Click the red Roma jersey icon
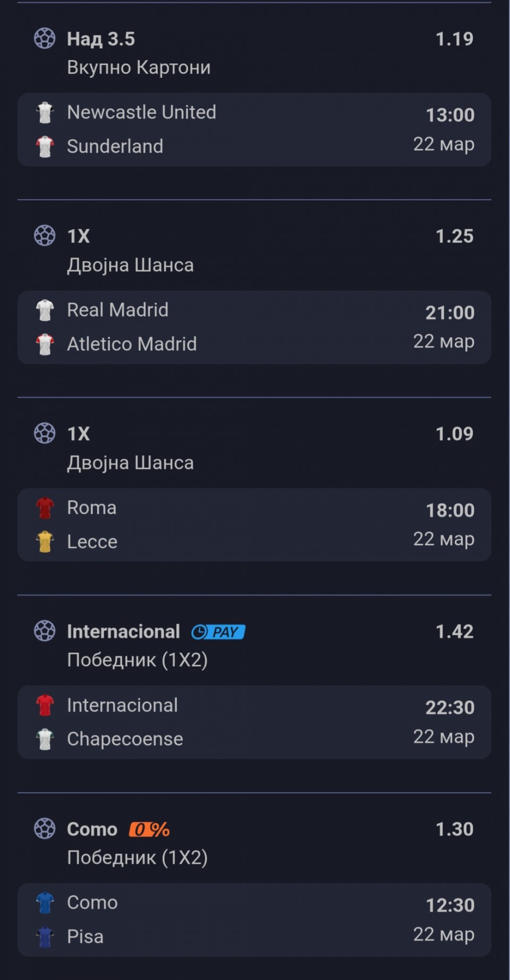Screen dimensions: 510x980 [45, 508]
